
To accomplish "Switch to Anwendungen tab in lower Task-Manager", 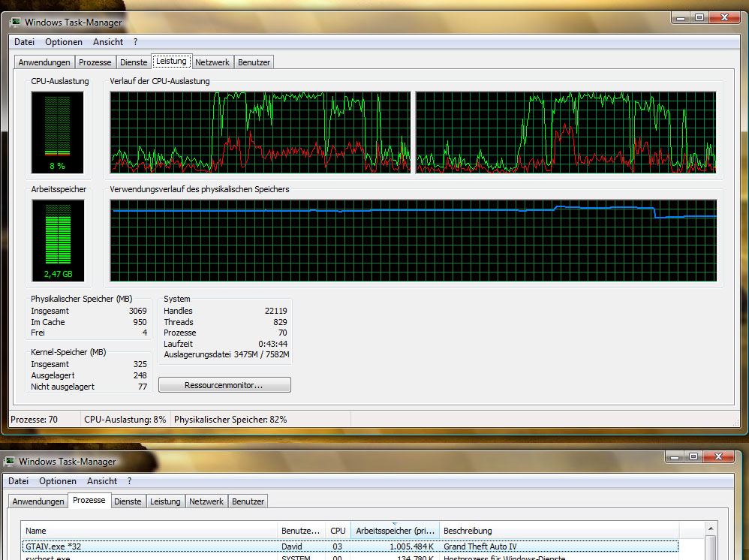I will coord(38,501).
